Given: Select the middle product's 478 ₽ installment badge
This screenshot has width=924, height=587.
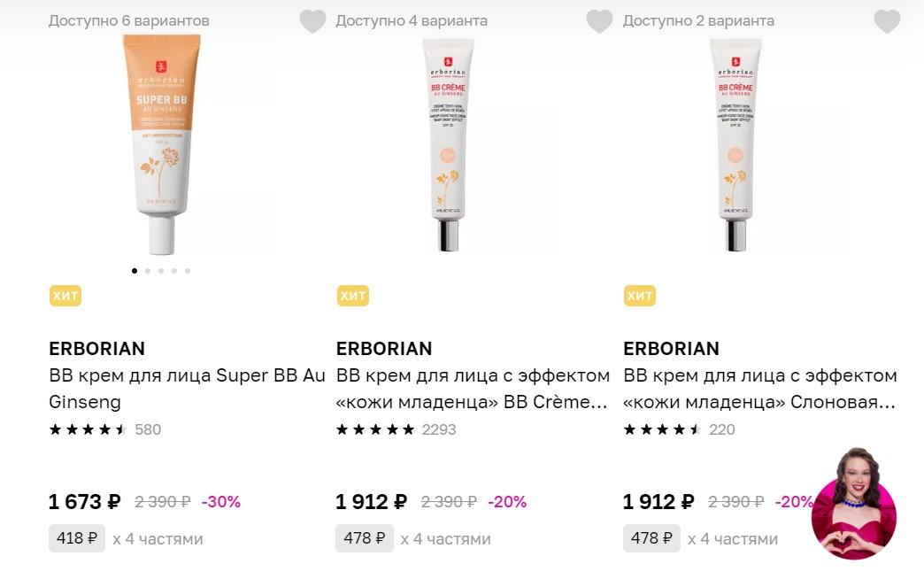Looking at the screenshot, I should [x=364, y=538].
